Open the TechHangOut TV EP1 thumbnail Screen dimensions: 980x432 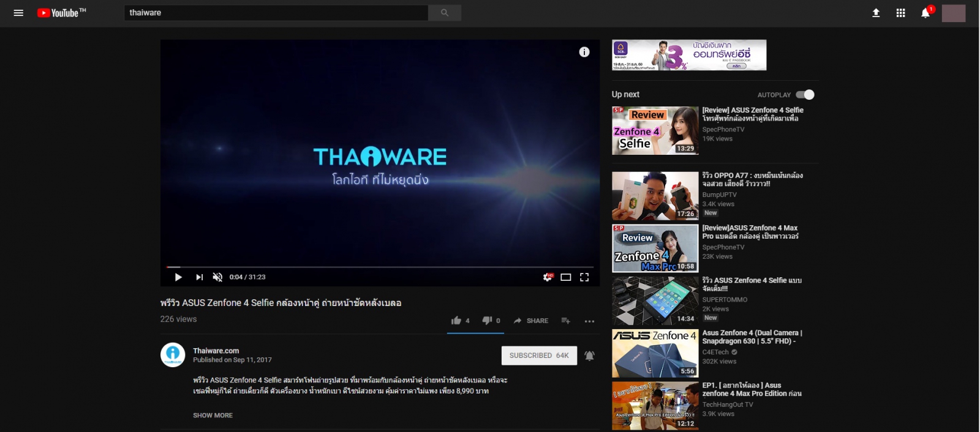[655, 406]
